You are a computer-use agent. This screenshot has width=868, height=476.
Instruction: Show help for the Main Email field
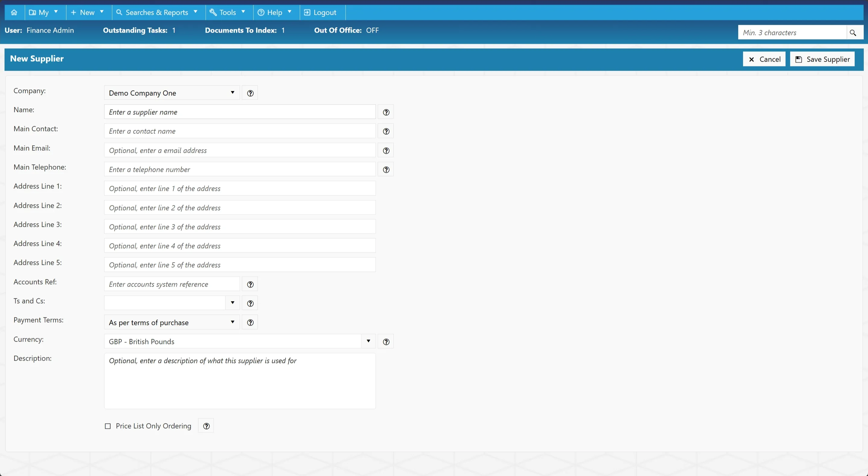tap(386, 151)
